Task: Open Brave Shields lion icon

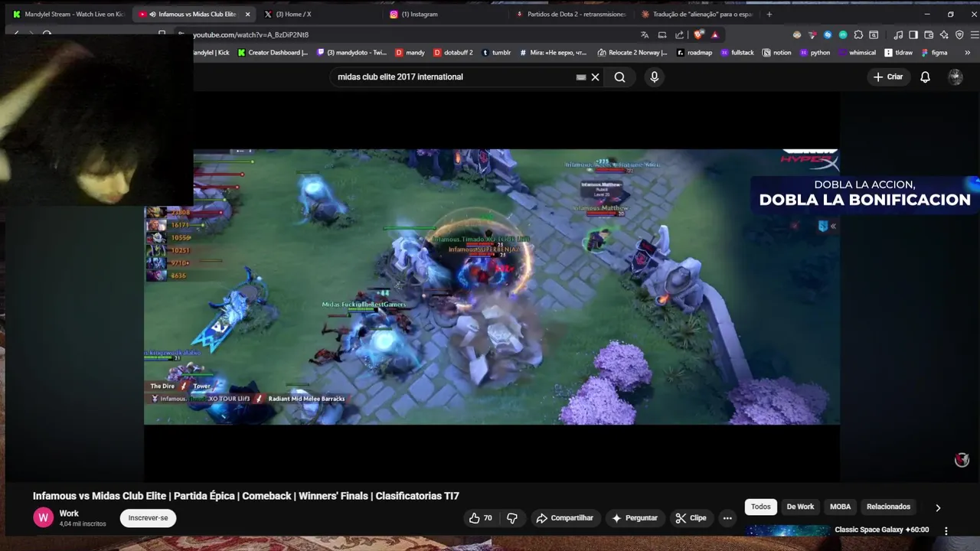Action: (698, 34)
